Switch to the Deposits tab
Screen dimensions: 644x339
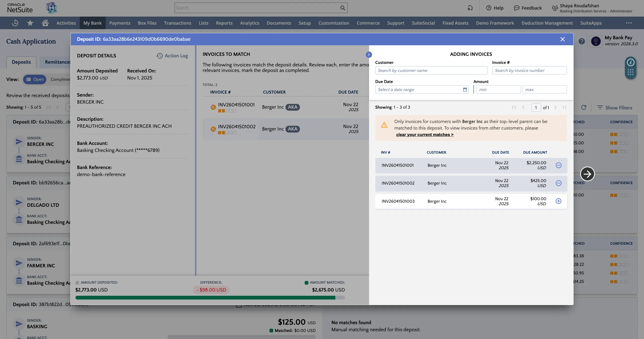click(x=21, y=62)
